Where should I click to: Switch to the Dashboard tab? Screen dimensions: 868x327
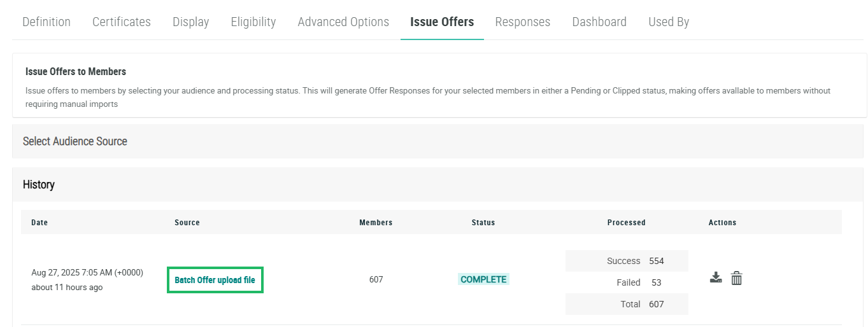599,22
